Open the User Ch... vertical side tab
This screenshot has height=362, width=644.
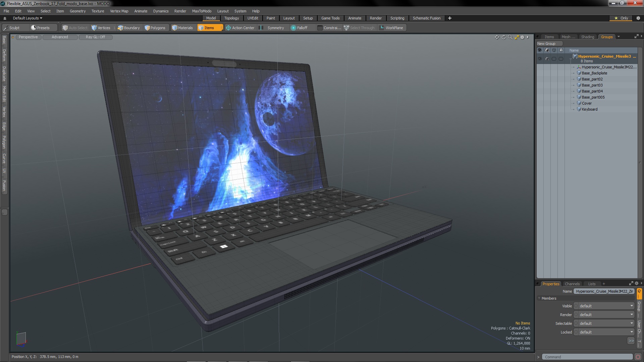639,328
